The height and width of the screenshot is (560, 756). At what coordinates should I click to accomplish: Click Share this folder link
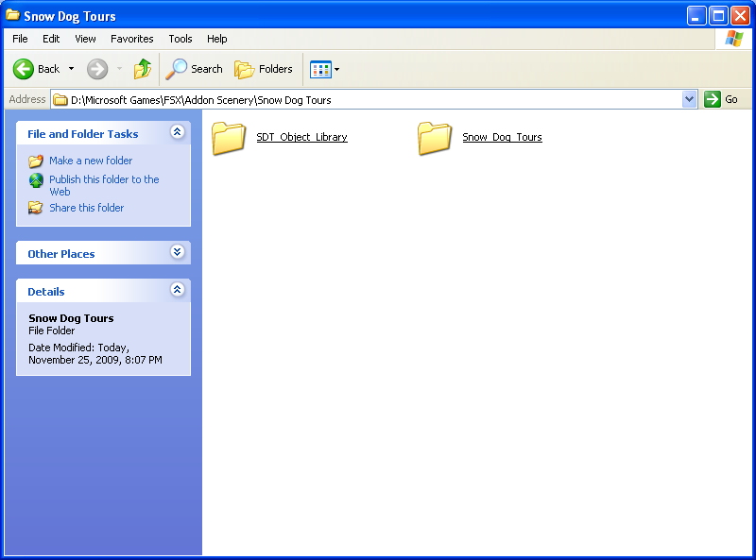click(86, 208)
